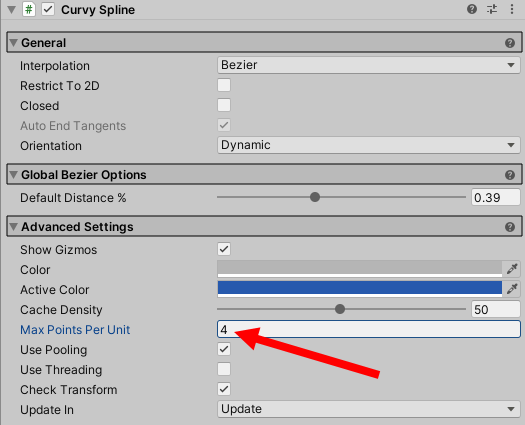Uncheck Show Gizmos
Viewport: 525px width, 425px height.
pos(224,249)
